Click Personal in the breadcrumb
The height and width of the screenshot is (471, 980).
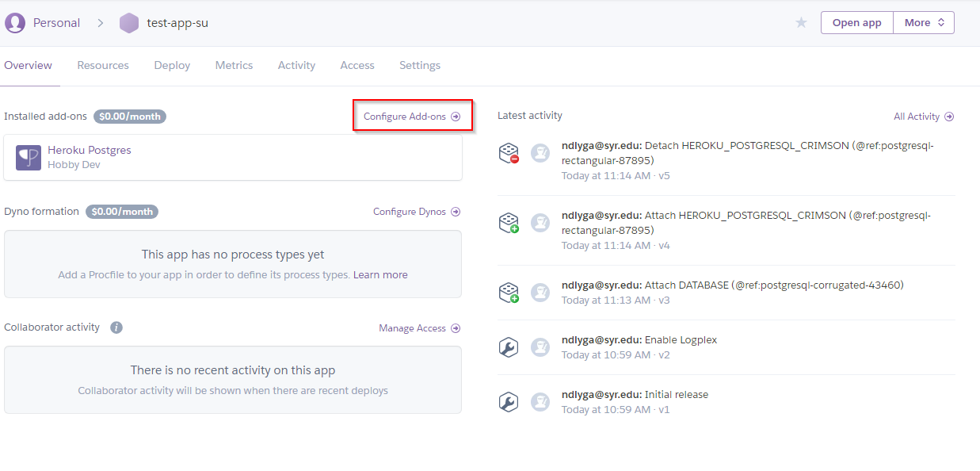(x=56, y=23)
